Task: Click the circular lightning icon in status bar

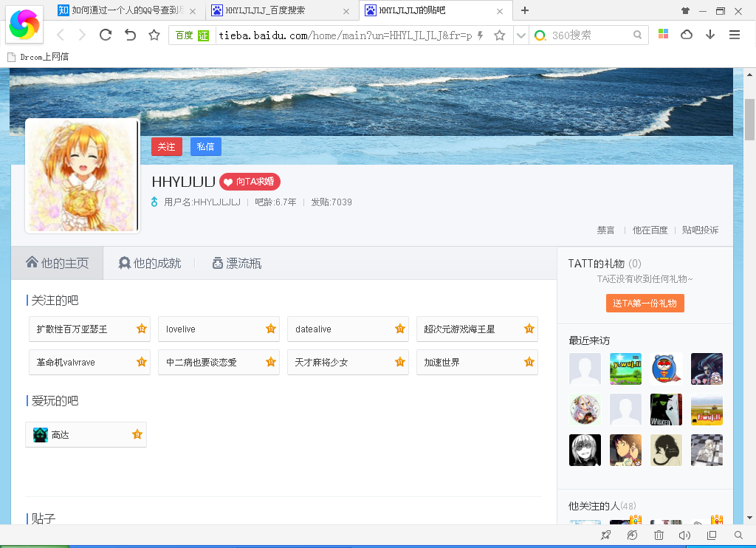Action: [x=632, y=535]
